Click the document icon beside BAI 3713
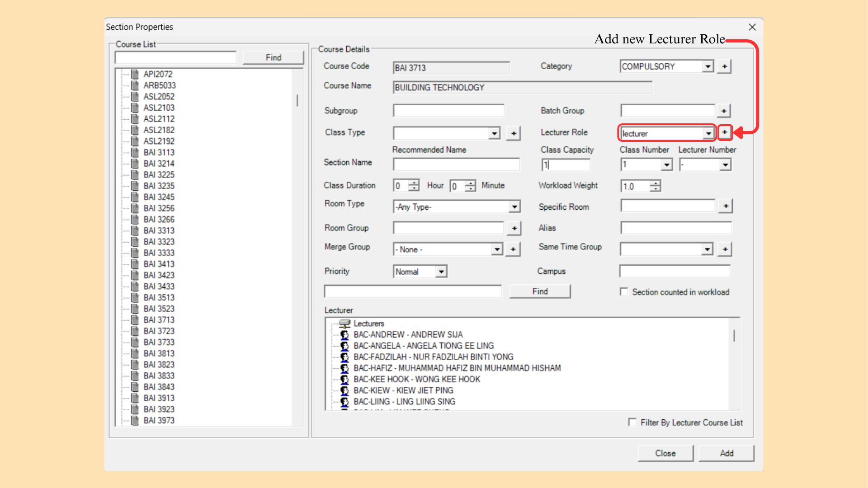This screenshot has width=868, height=488. tap(135, 319)
